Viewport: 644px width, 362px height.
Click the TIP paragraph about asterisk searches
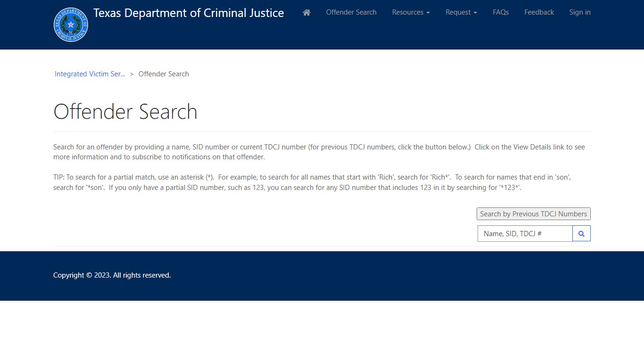pyautogui.click(x=311, y=182)
